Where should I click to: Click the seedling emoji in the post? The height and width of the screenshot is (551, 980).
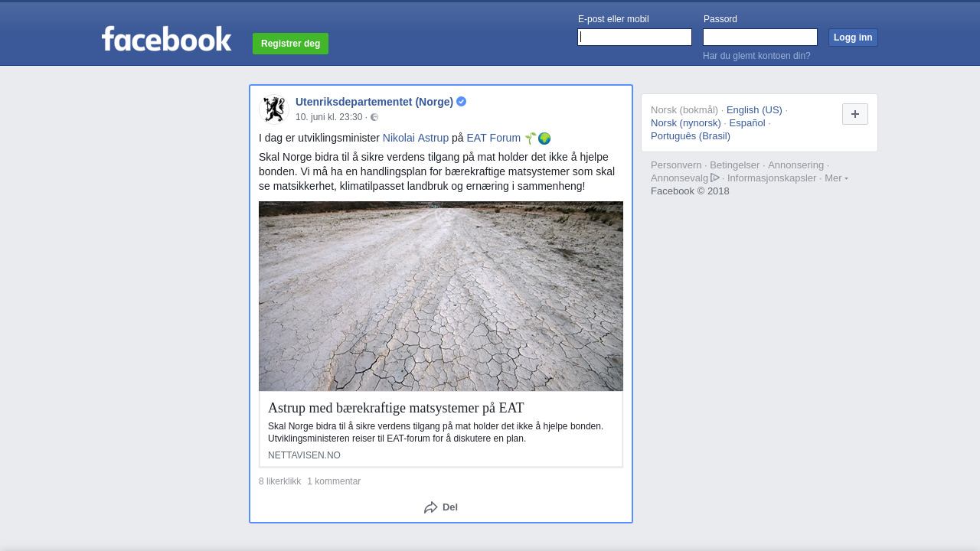[531, 139]
